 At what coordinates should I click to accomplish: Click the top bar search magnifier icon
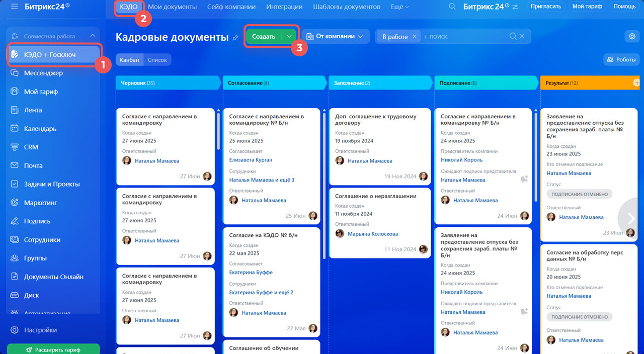pos(452,7)
